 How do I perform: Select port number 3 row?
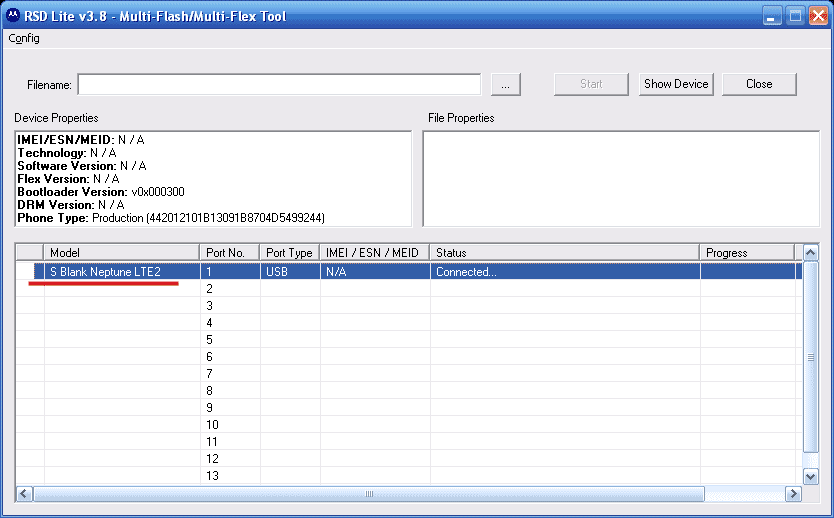[408, 306]
